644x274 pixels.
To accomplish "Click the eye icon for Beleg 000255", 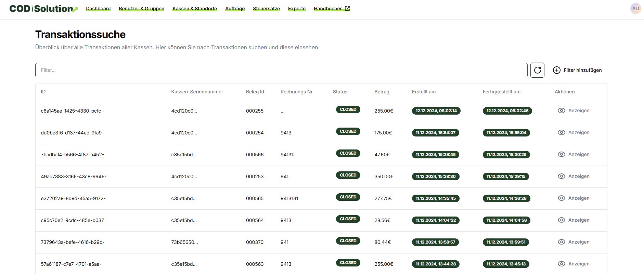I will coord(561,110).
